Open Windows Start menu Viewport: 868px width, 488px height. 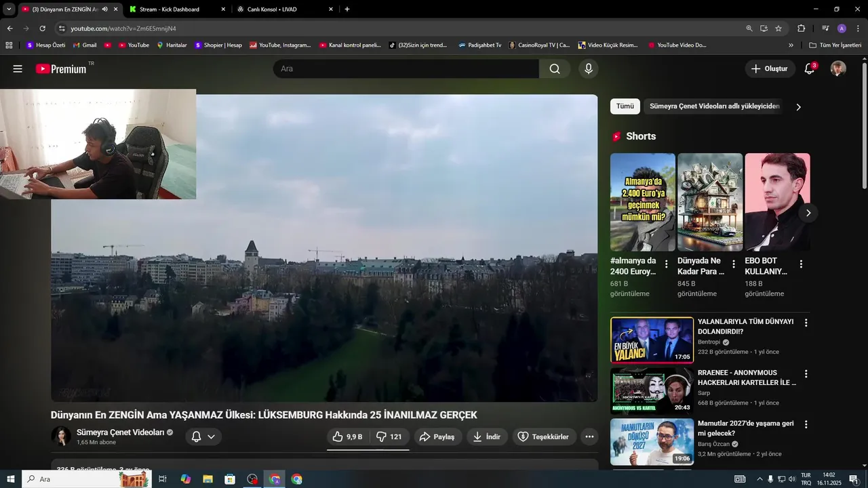(10, 479)
